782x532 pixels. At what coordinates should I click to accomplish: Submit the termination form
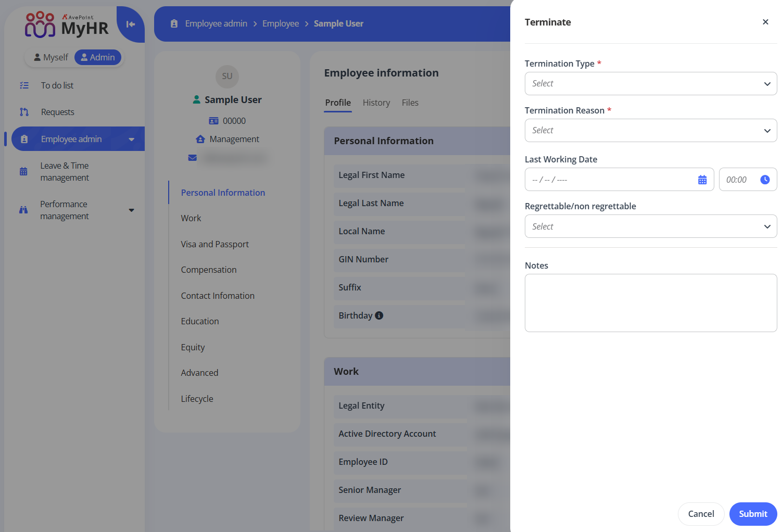tap(753, 514)
